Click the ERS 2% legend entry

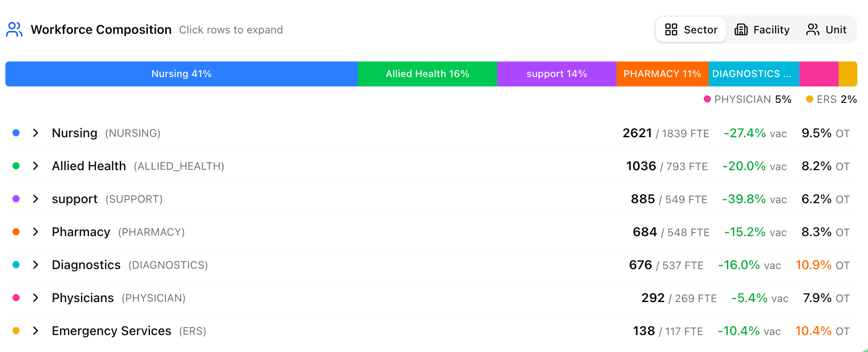click(x=831, y=99)
